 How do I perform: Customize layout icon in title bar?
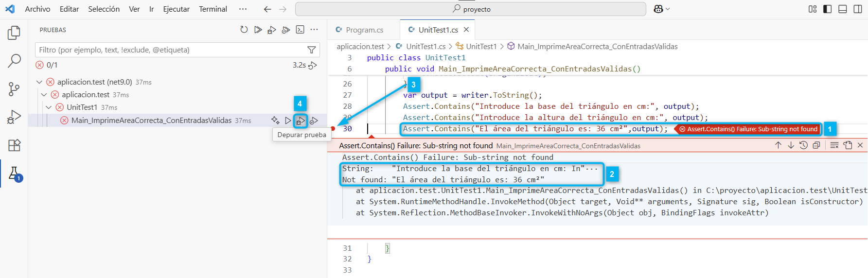coord(813,9)
